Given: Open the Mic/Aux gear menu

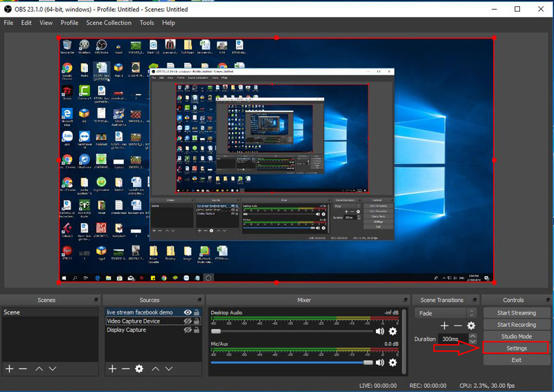Looking at the screenshot, I should pos(393,362).
